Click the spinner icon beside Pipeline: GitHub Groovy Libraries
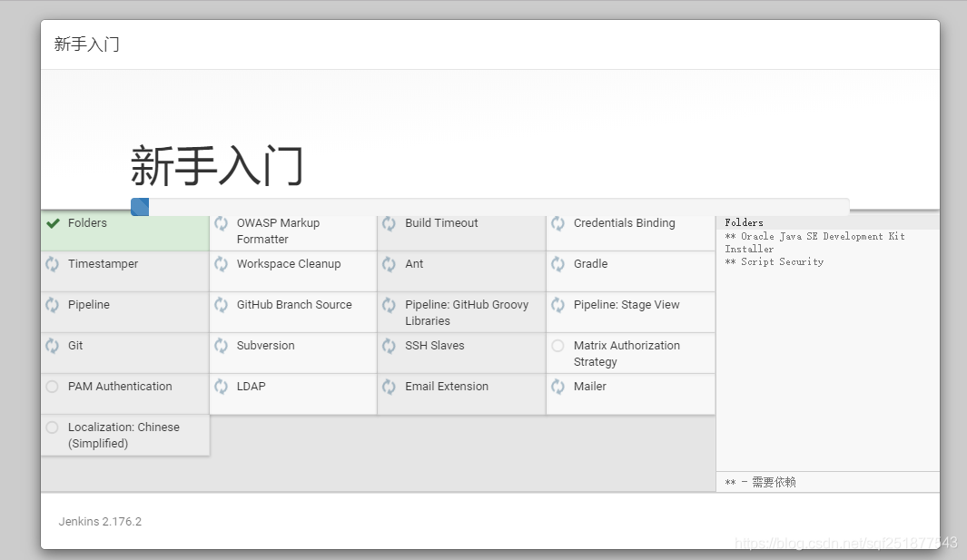Image resolution: width=967 pixels, height=560 pixels. (390, 305)
